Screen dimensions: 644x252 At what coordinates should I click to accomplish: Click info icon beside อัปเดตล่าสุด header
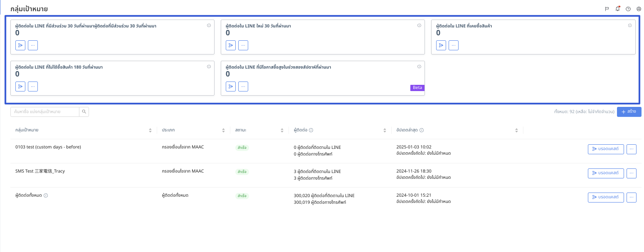click(x=422, y=130)
